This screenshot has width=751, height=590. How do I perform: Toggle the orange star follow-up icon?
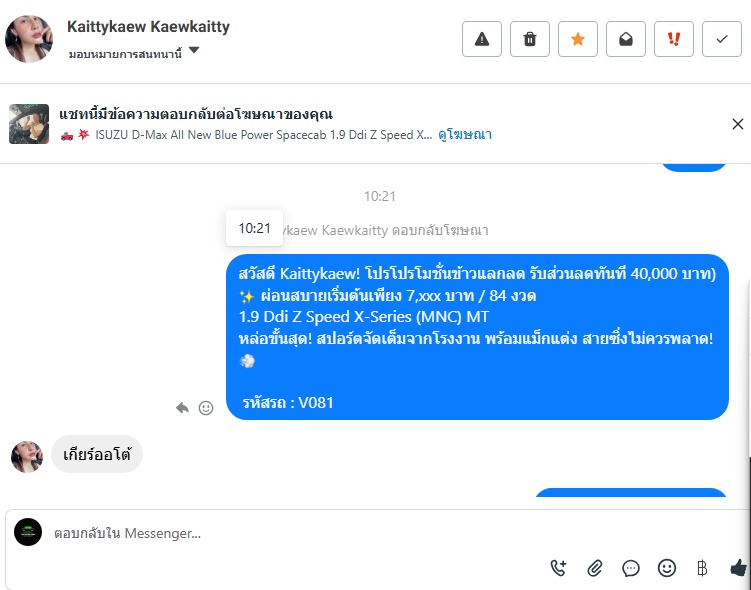tap(578, 39)
